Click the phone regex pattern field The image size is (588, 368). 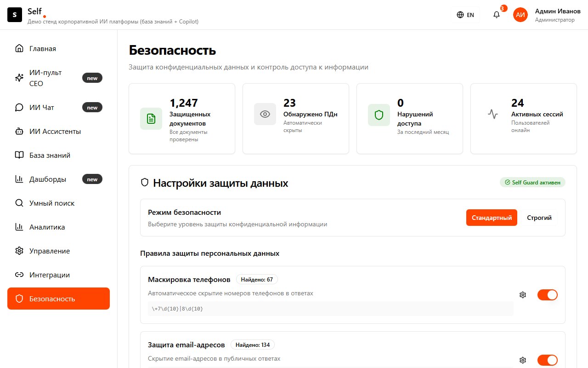[330, 309]
